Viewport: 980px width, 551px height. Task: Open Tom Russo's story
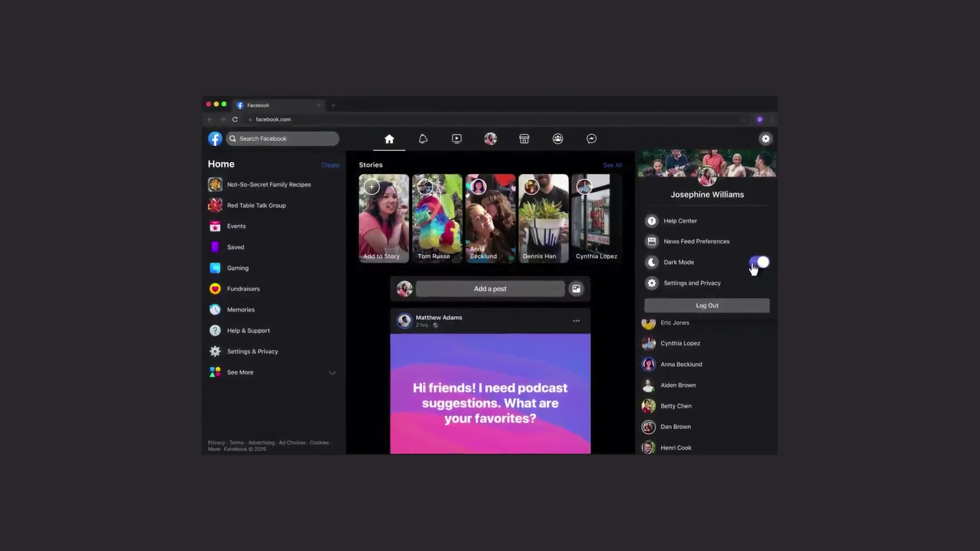(437, 218)
